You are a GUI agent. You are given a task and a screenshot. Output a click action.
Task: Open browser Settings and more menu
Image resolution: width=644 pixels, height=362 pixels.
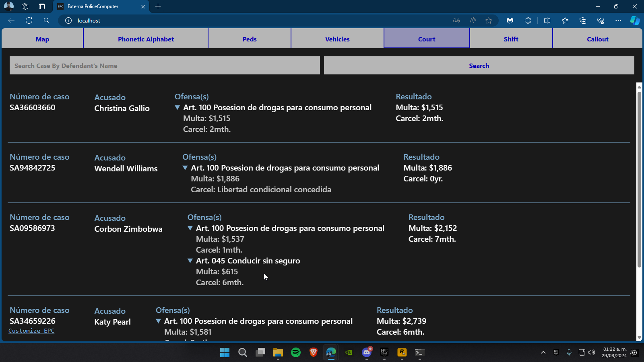618,21
